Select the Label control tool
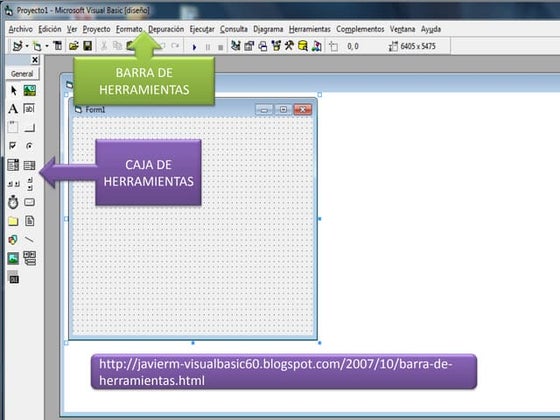560x420 pixels. click(13, 109)
